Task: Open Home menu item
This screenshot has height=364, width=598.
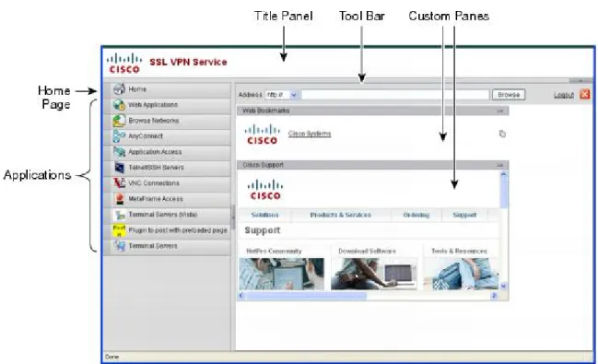Action: click(167, 89)
